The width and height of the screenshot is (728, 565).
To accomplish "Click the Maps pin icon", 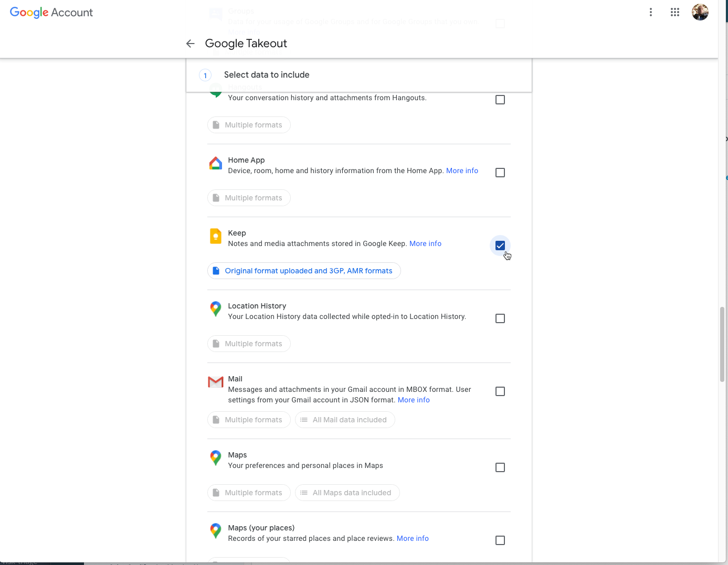I will [216, 458].
